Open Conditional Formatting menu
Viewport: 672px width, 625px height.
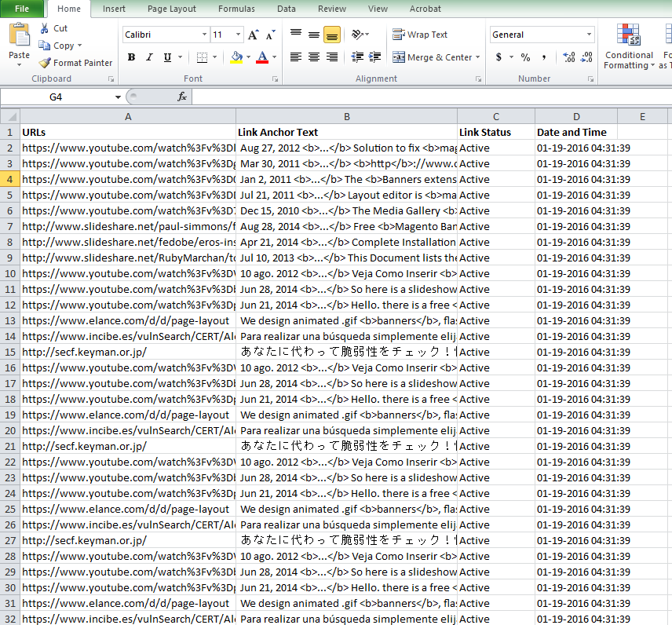tap(629, 46)
